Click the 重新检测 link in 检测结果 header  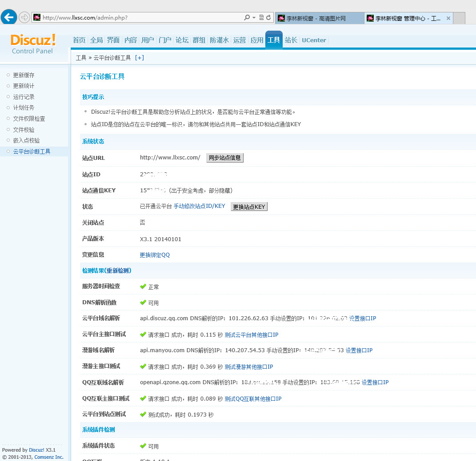click(118, 270)
